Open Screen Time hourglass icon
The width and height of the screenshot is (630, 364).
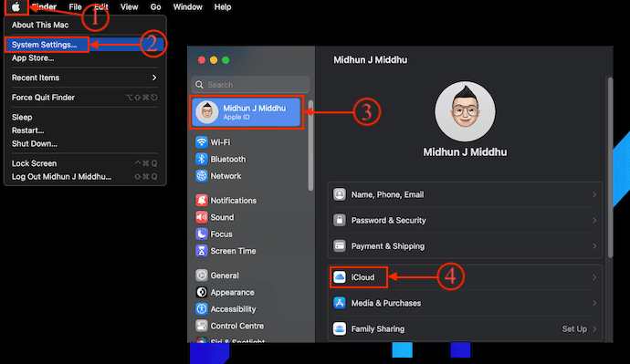click(x=201, y=251)
